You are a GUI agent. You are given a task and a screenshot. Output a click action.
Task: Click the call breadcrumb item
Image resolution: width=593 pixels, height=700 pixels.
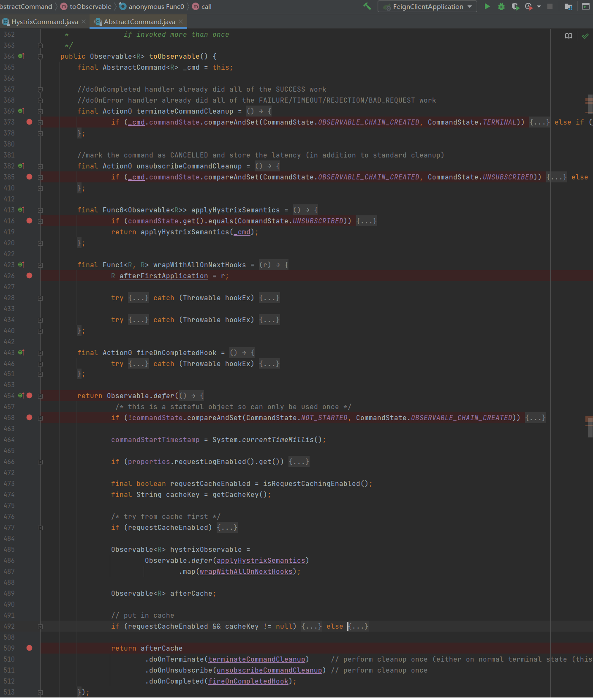click(x=202, y=6)
